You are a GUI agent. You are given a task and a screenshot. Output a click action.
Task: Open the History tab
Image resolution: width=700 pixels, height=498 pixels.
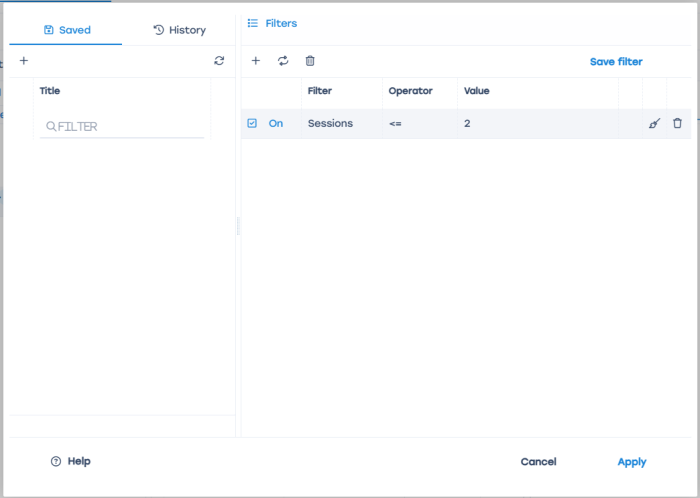pyautogui.click(x=179, y=30)
